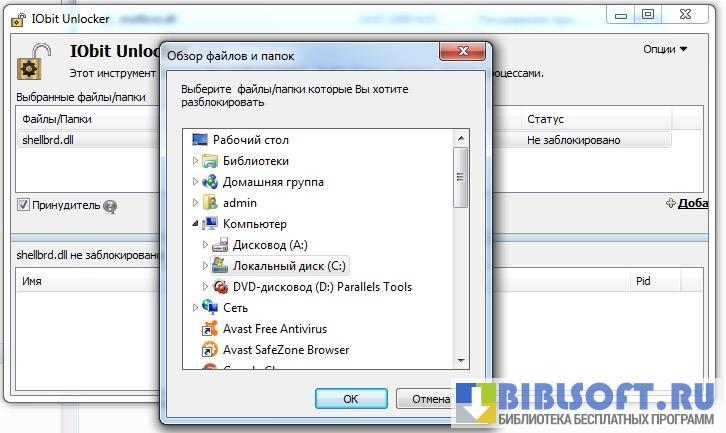Click the help question mark next to Принудитель
The image size is (726, 433).
pyautogui.click(x=110, y=206)
